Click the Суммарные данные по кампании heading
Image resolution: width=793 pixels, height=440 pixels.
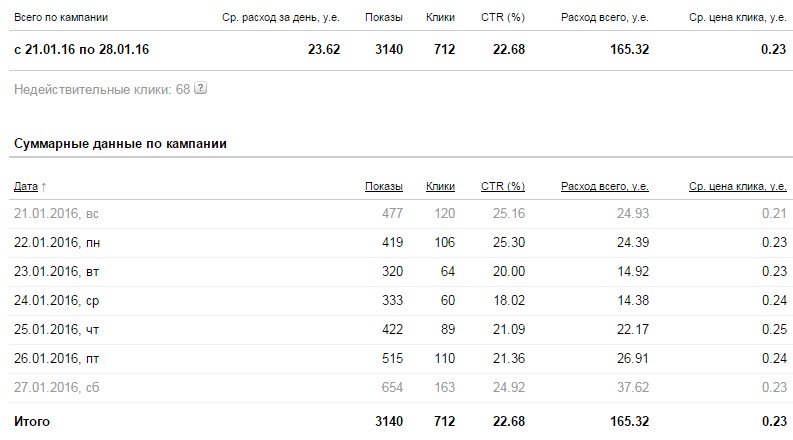point(120,144)
